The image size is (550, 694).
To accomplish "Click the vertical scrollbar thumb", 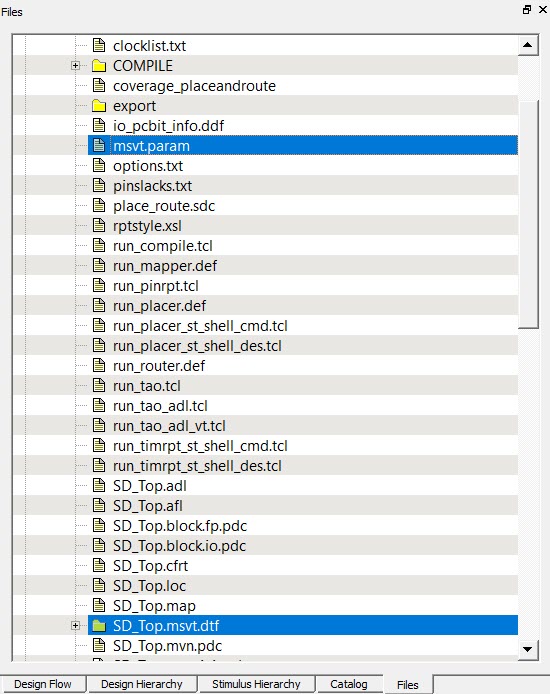I will click(528, 214).
